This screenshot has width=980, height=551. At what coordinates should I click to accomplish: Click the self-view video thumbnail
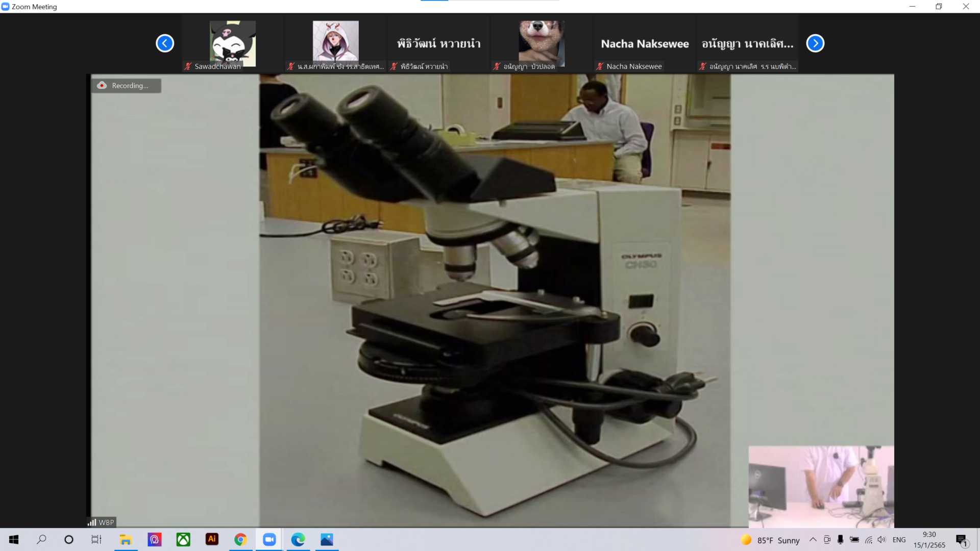click(821, 486)
